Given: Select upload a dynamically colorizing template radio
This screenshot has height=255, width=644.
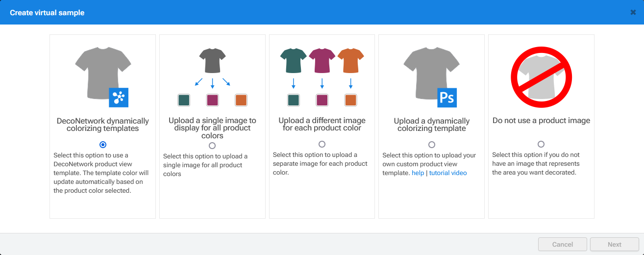Looking at the screenshot, I should pos(432,145).
